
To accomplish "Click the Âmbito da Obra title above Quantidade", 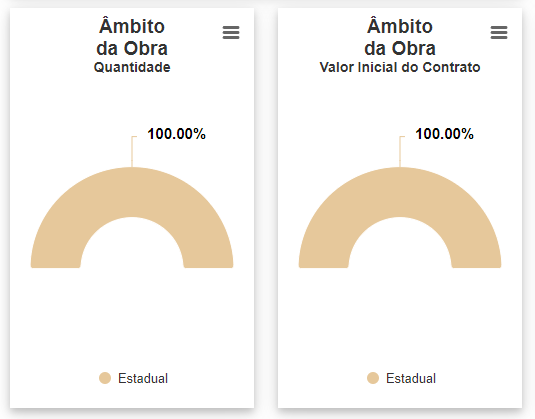I will point(132,37).
